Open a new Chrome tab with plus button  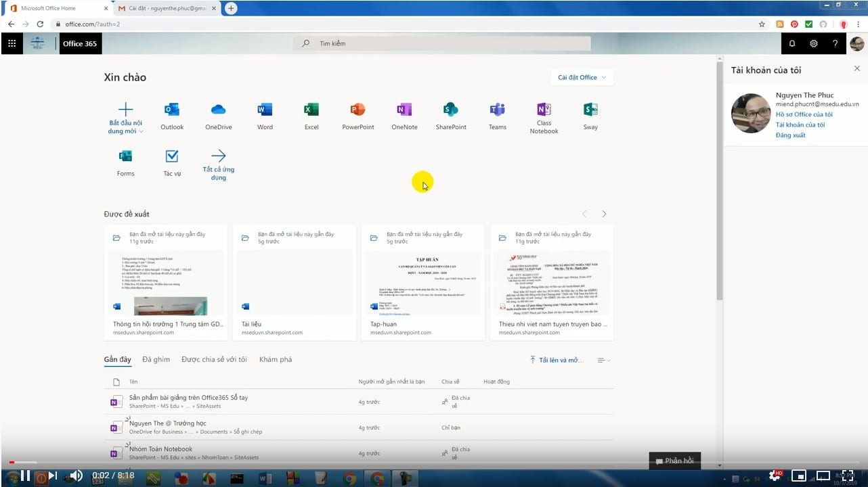coord(231,8)
